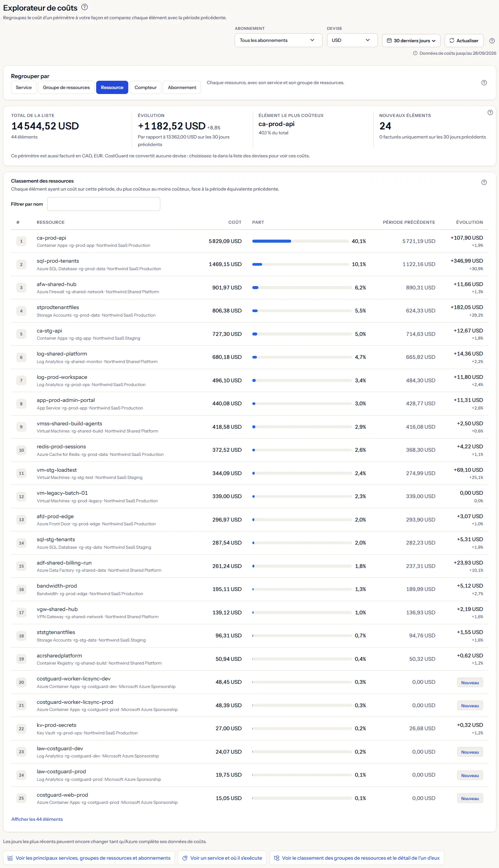The height and width of the screenshot is (868, 499).
Task: Select the vm-legacy-batch-01 resource name
Action: [x=62, y=493]
